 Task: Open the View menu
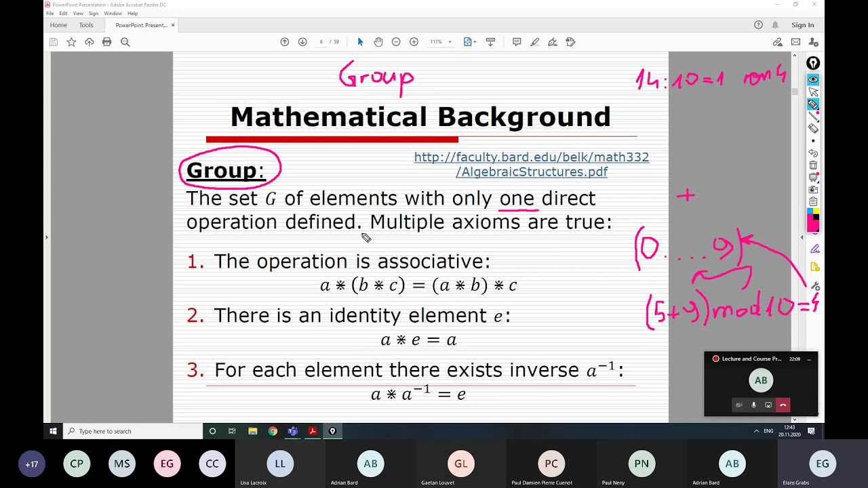point(78,14)
